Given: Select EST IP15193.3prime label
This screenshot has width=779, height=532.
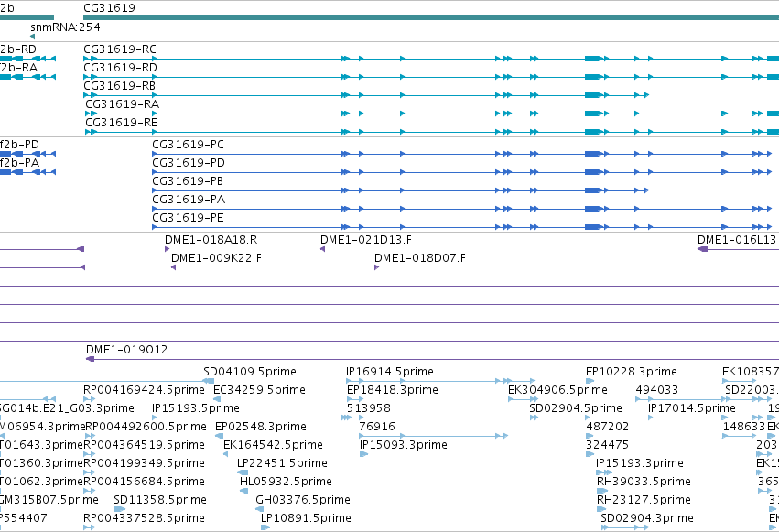Looking at the screenshot, I should 640,463.
